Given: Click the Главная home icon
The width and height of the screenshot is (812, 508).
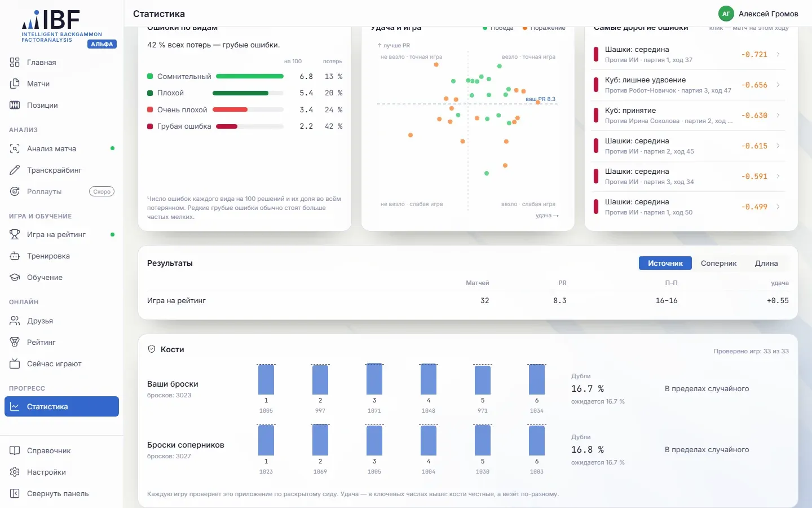Looking at the screenshot, I should [x=15, y=62].
